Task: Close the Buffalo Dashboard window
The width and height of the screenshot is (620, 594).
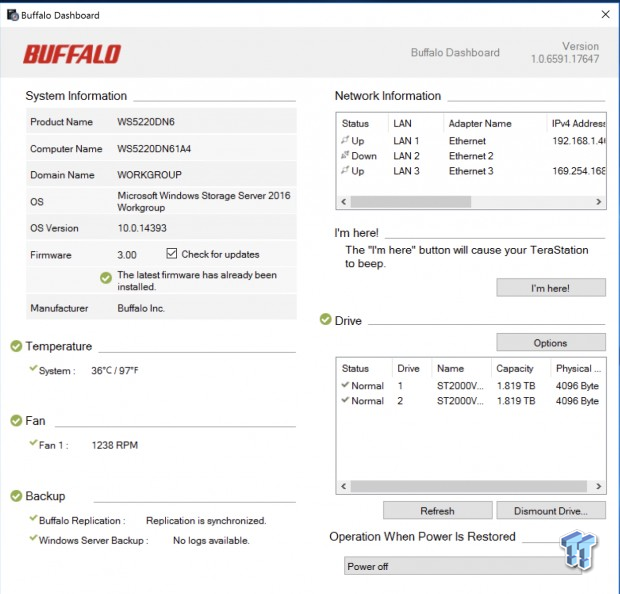Action: tap(605, 15)
